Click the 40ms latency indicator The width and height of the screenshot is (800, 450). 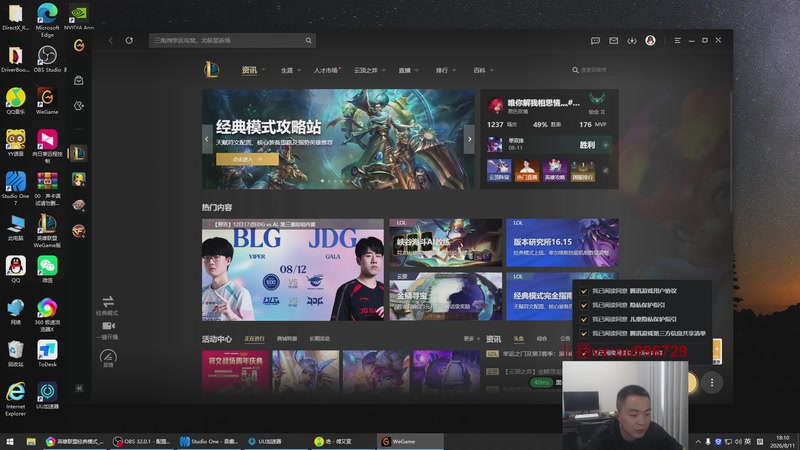click(541, 382)
